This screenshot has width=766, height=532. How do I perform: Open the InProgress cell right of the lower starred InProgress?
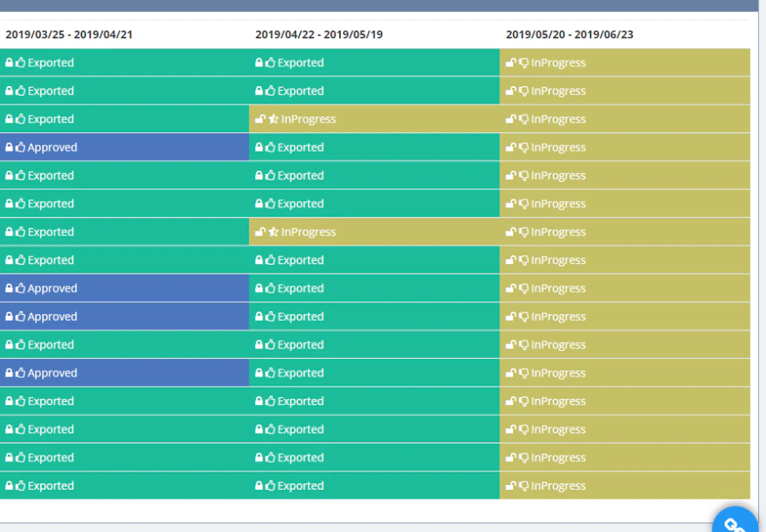pos(625,231)
